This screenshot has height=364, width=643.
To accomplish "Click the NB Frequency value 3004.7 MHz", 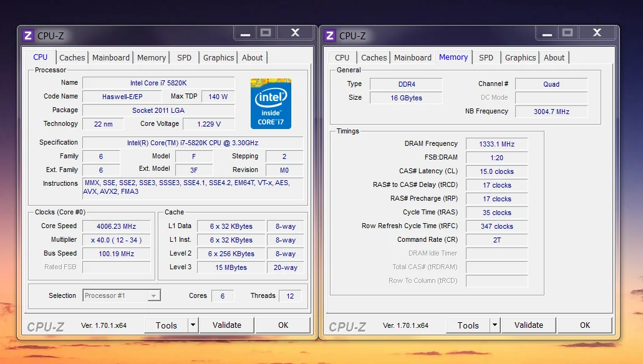I will 551,112.
